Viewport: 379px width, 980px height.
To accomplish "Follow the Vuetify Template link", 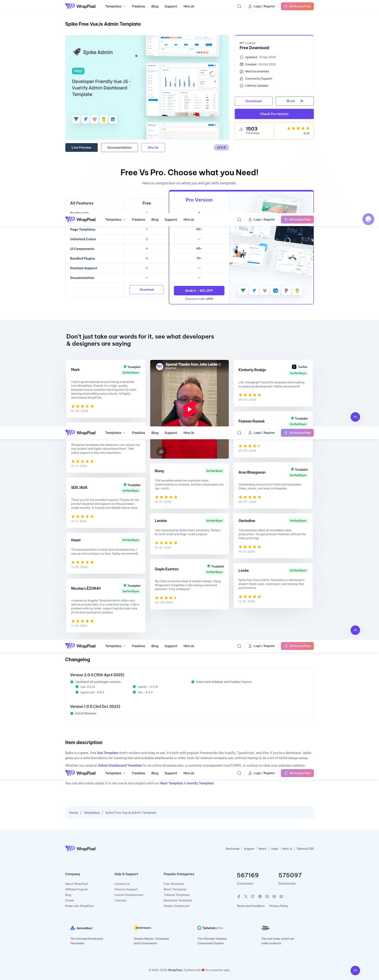I will (200, 783).
